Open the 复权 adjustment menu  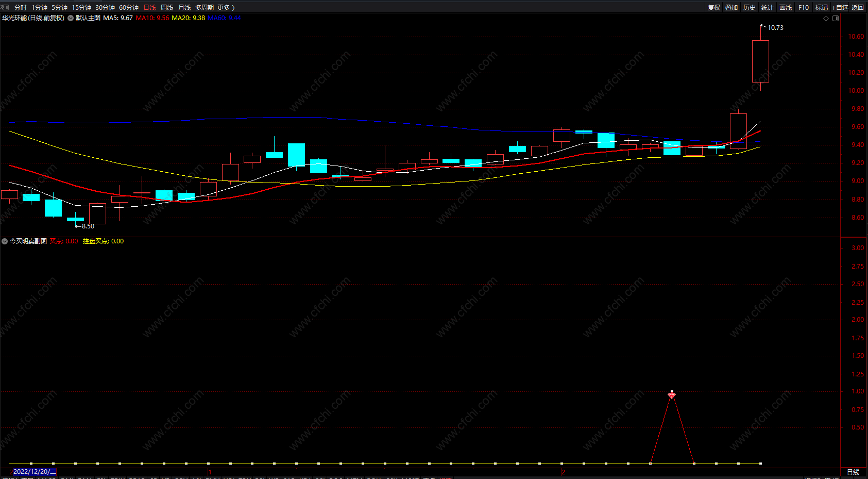714,8
